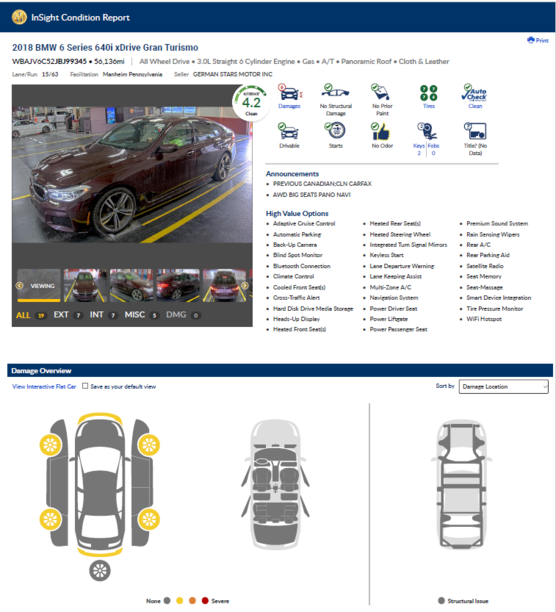Click the interior cutaway car diagram

point(275,484)
